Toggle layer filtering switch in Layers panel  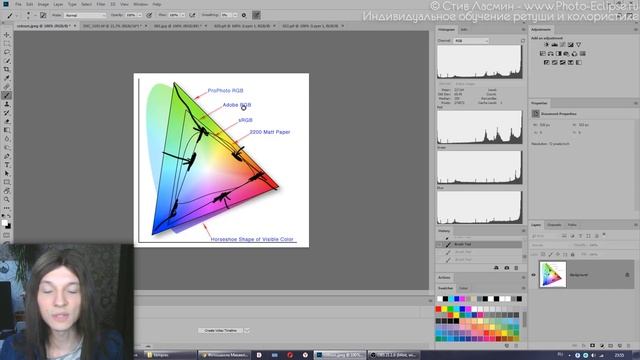(x=604, y=235)
